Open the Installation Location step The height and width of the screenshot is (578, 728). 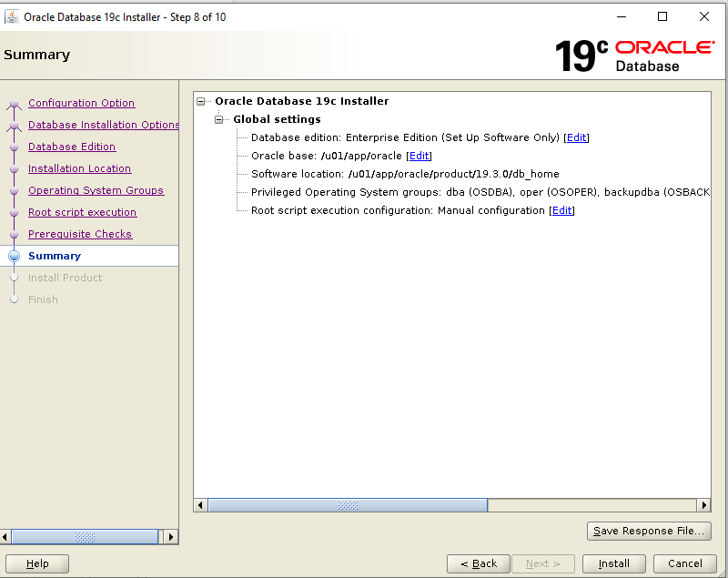click(79, 168)
